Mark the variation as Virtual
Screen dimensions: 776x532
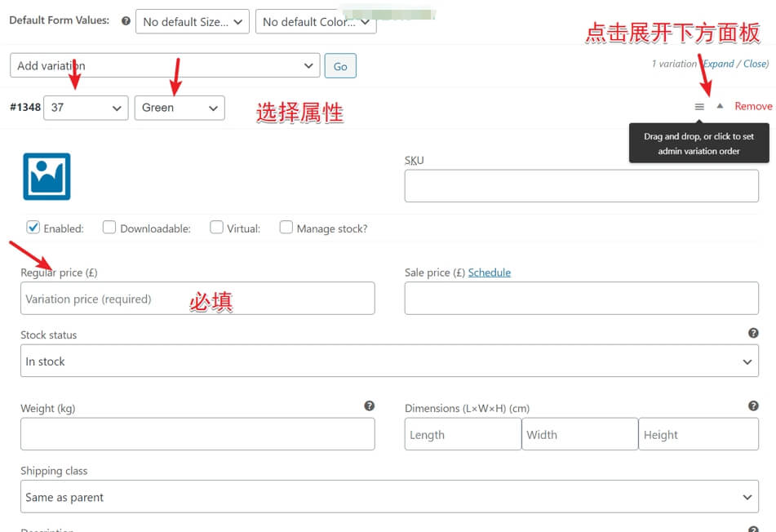(216, 228)
